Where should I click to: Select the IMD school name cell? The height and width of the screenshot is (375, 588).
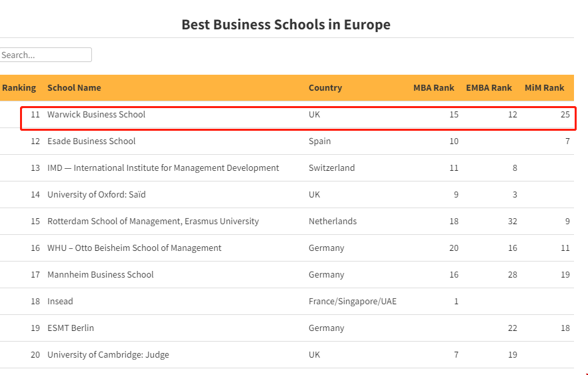coord(163,168)
